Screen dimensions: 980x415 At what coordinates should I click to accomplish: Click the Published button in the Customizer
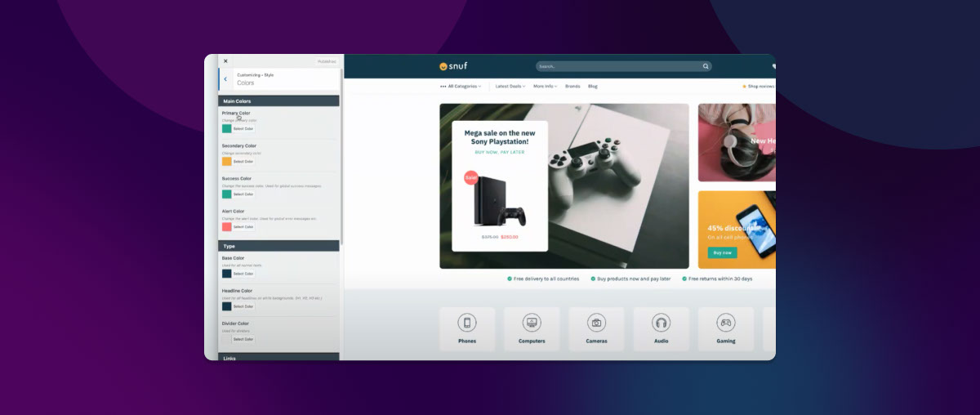click(x=327, y=61)
